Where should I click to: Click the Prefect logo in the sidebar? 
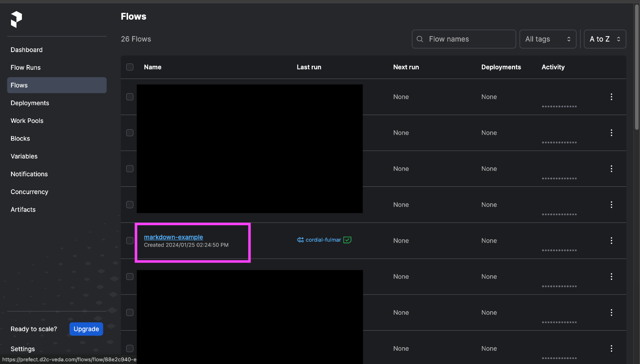(x=16, y=20)
